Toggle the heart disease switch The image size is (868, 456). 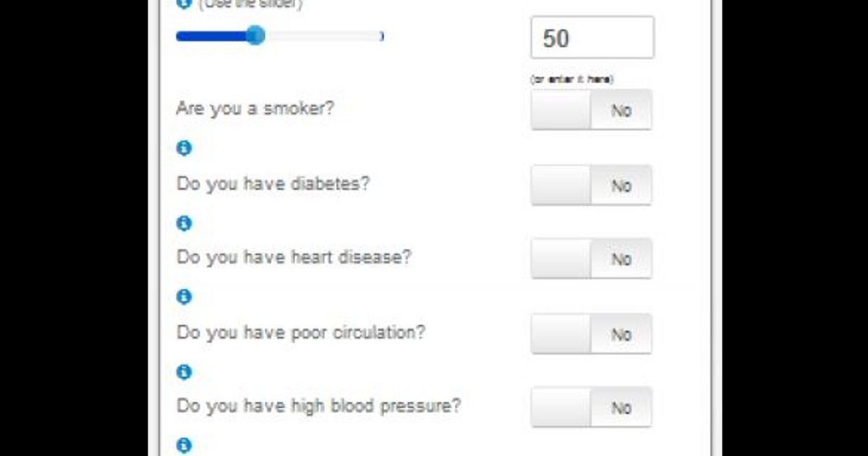pos(591,259)
